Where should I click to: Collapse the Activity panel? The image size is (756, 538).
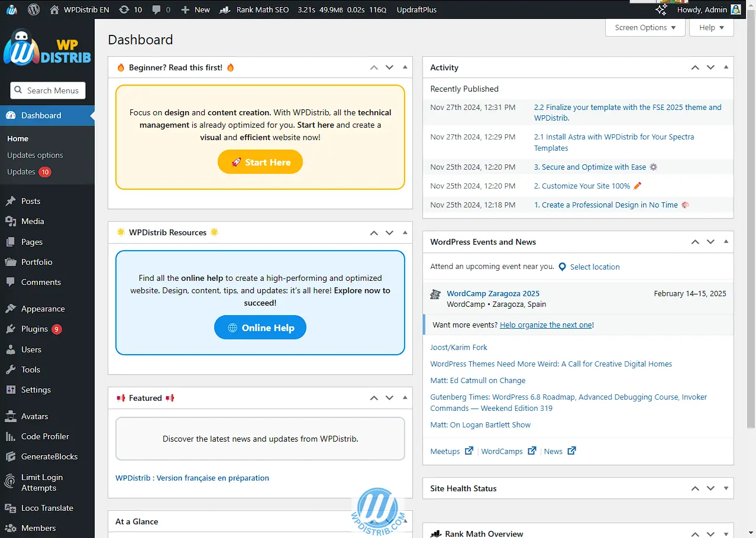click(x=726, y=67)
